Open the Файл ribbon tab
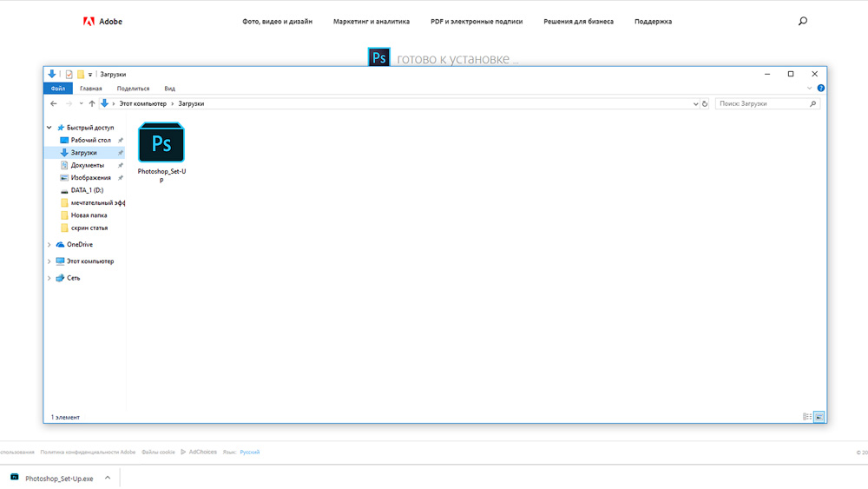The width and height of the screenshot is (868, 489). tap(58, 89)
